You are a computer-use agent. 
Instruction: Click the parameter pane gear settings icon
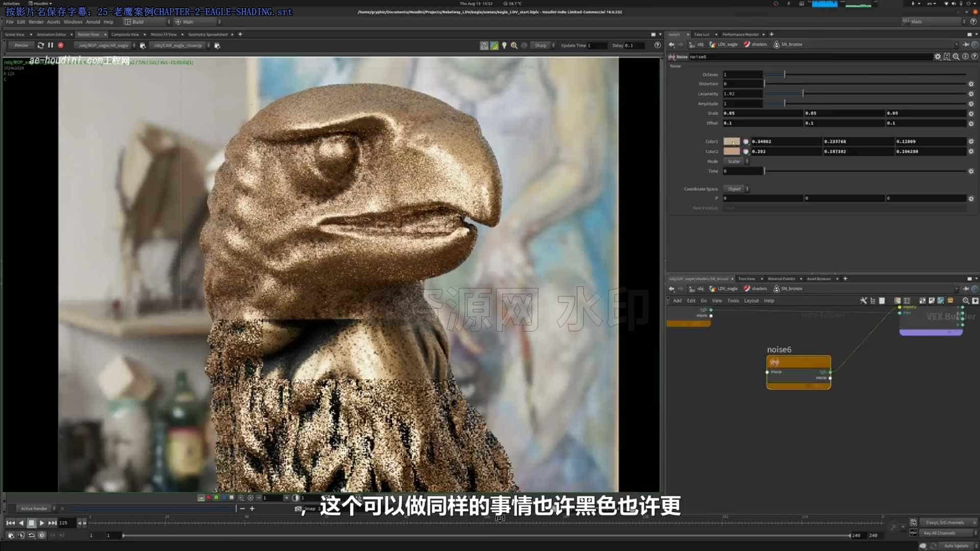tap(938, 57)
